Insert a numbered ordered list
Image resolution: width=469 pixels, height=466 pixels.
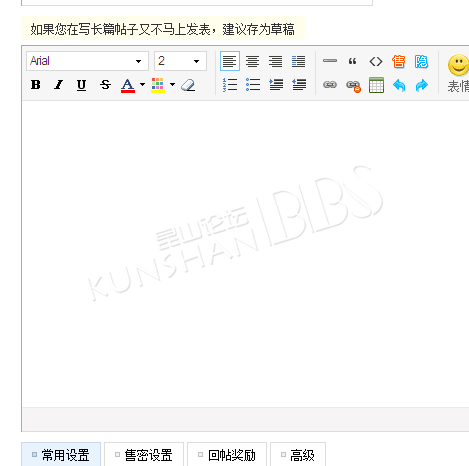[x=230, y=85]
